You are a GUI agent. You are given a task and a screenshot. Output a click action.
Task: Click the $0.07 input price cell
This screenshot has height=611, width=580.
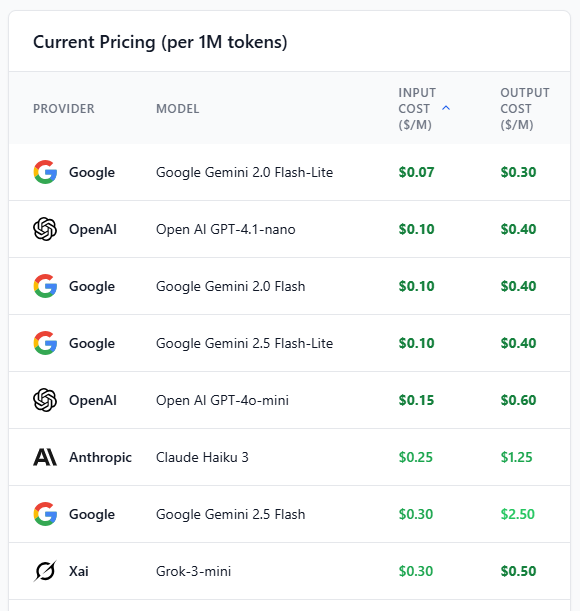click(x=416, y=172)
